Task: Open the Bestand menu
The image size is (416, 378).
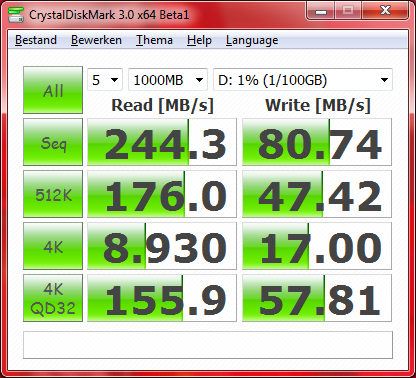Action: coord(36,40)
